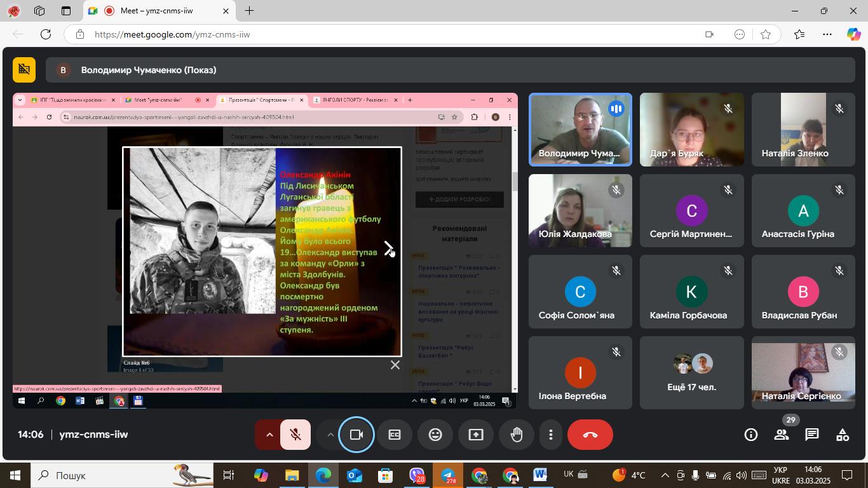Open File Explorer from taskbar
The width and height of the screenshot is (868, 488).
tap(292, 475)
